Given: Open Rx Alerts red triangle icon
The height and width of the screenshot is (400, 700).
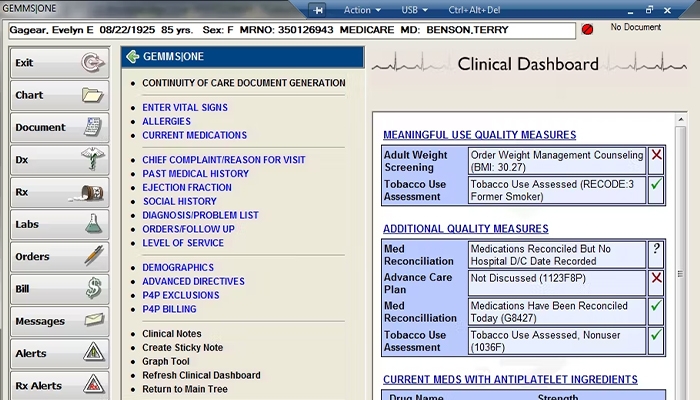Looking at the screenshot, I should click(x=94, y=384).
